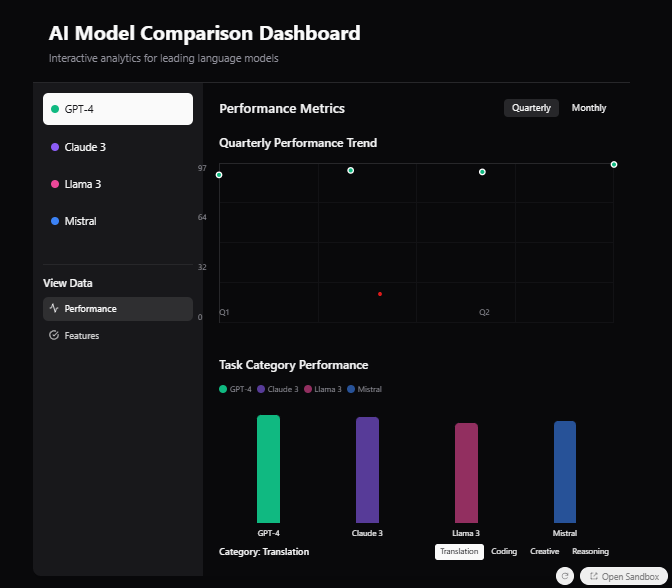Image resolution: width=672 pixels, height=588 pixels.
Task: Open the Performance data view
Action: coord(118,309)
